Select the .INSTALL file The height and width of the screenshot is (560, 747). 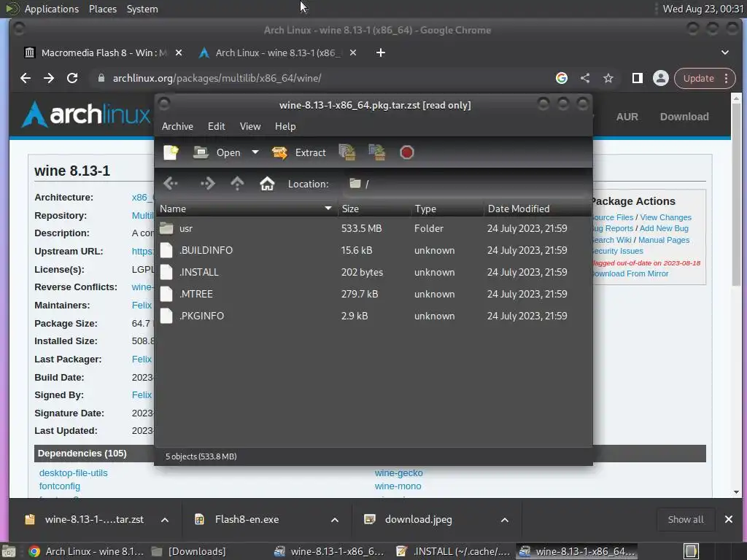[373, 273]
